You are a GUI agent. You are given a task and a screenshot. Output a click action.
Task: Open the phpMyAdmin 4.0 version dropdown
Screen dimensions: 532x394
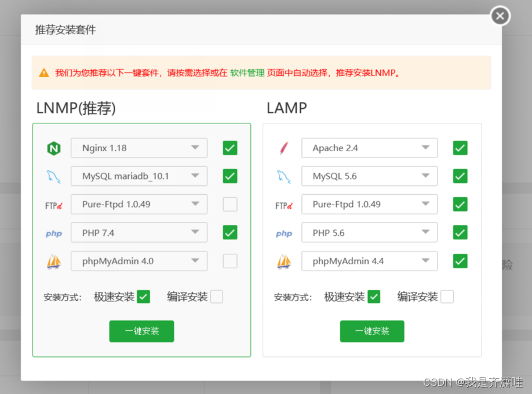pyautogui.click(x=139, y=261)
